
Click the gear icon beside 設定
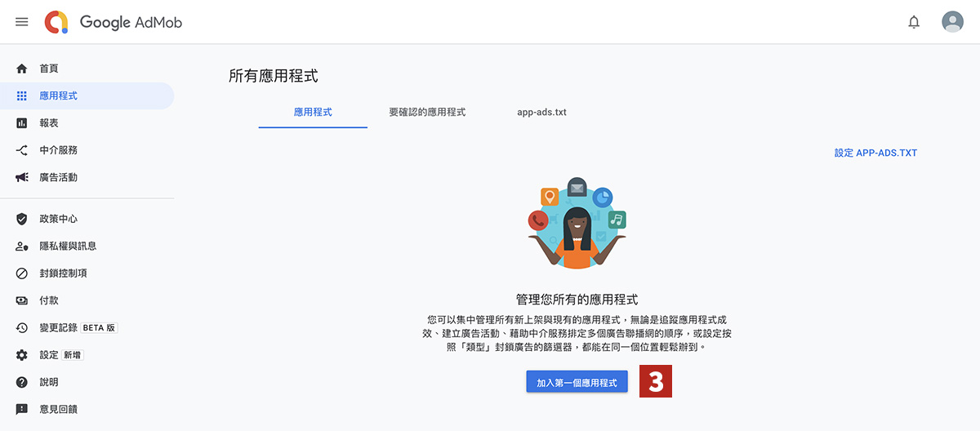point(22,355)
